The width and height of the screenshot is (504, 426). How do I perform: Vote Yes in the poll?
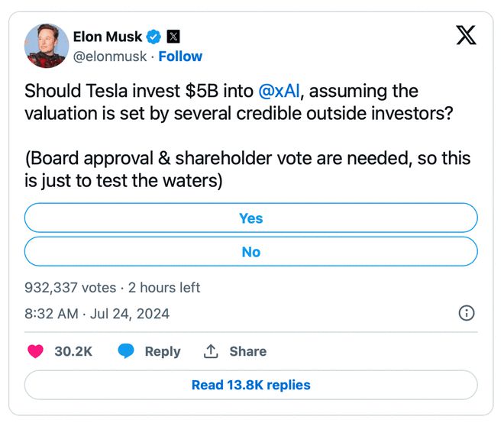(x=250, y=218)
